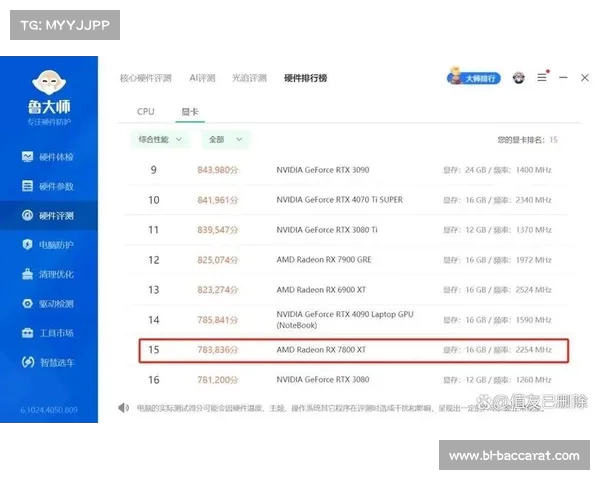Viewport: 600px width, 480px height.
Task: Click the NVIDIA GeForce RTX 3090 row
Action: [346, 170]
